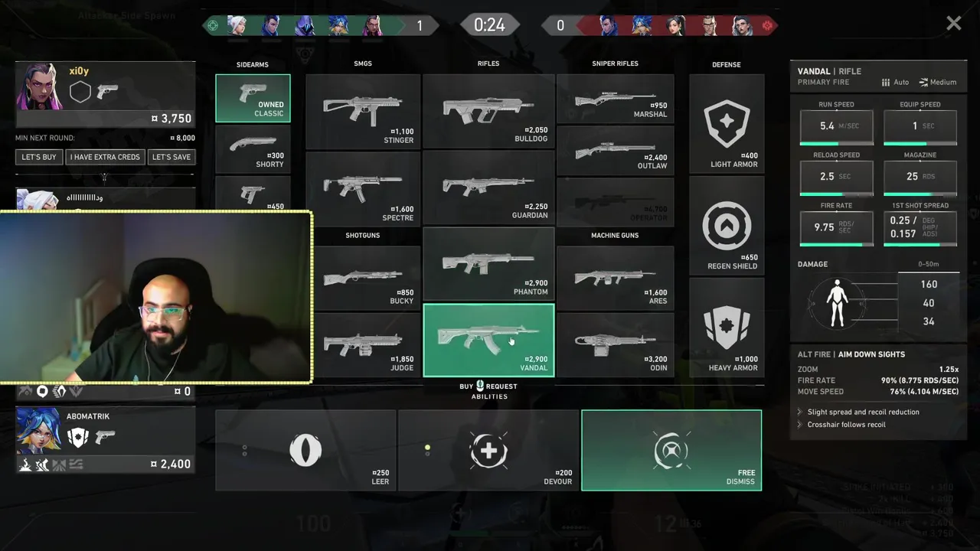Click the MACHINE GUNS category heading
Image resolution: width=980 pixels, height=551 pixels.
(615, 236)
